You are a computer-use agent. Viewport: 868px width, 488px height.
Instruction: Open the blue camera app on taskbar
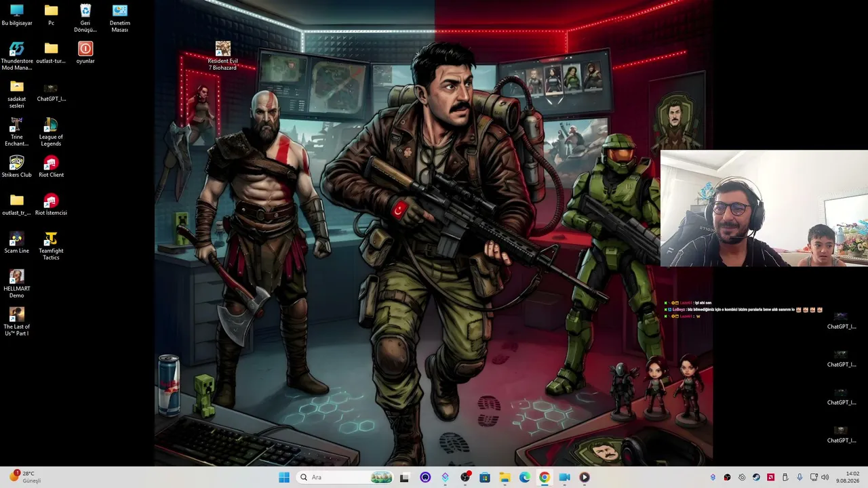pyautogui.click(x=564, y=477)
